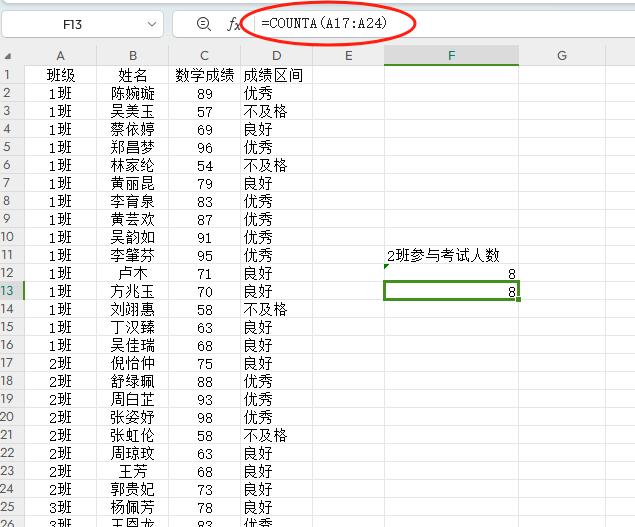Click name cell '李育泉'
This screenshot has width=635, height=527.
click(x=132, y=201)
